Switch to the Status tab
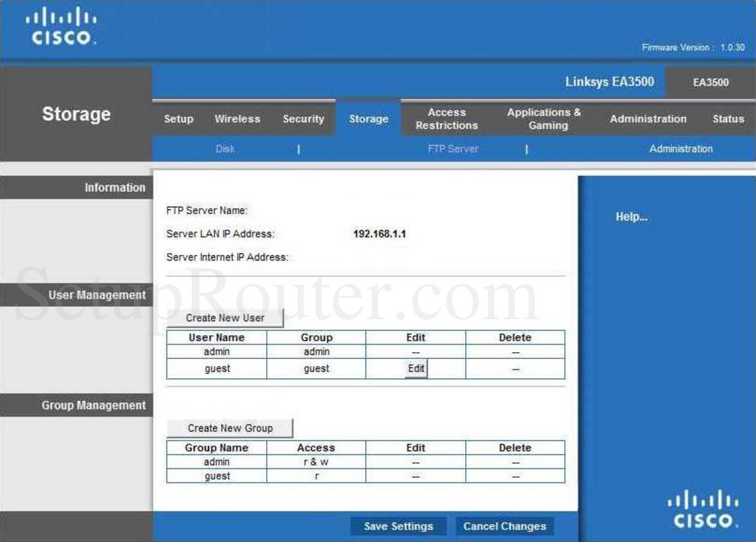756x542 pixels. point(728,119)
